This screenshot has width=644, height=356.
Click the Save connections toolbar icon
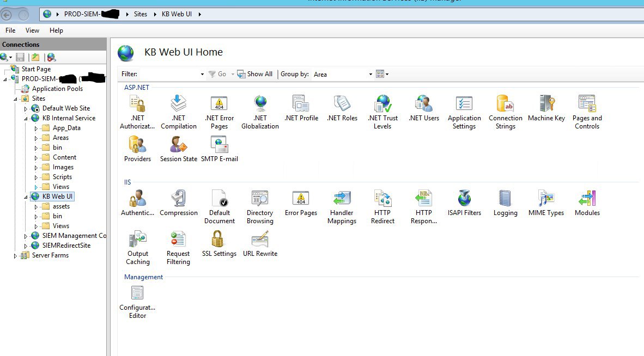pos(20,57)
